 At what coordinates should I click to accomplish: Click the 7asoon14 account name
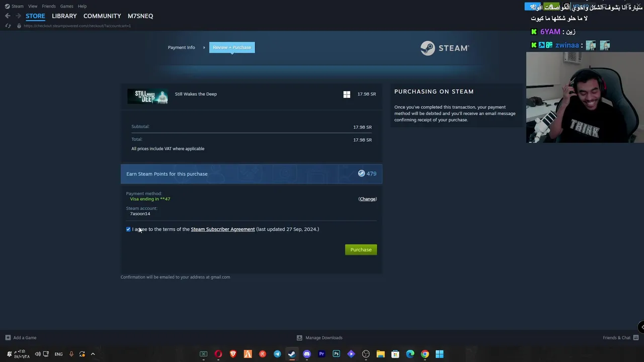coord(140,214)
